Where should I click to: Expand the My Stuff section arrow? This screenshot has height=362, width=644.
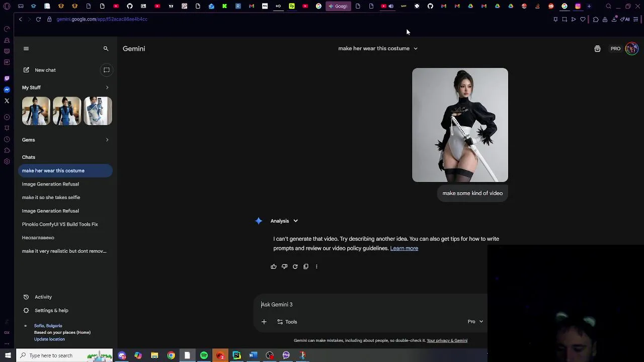click(x=107, y=87)
